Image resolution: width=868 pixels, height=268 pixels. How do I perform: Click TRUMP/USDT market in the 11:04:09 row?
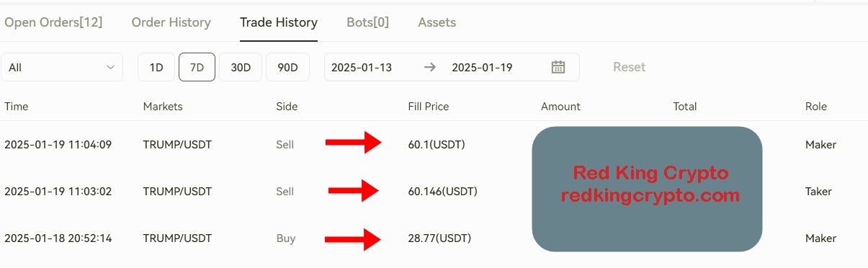(177, 144)
